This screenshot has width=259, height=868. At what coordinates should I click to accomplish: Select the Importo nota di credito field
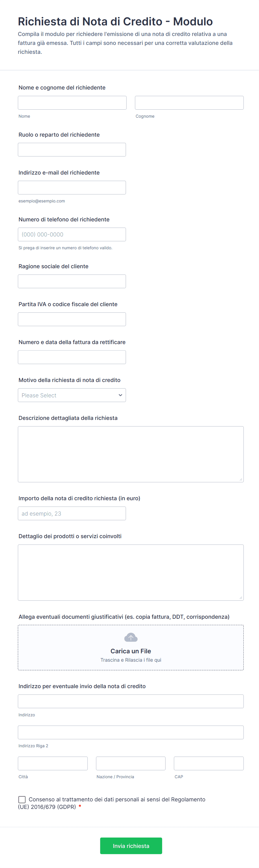point(72,514)
